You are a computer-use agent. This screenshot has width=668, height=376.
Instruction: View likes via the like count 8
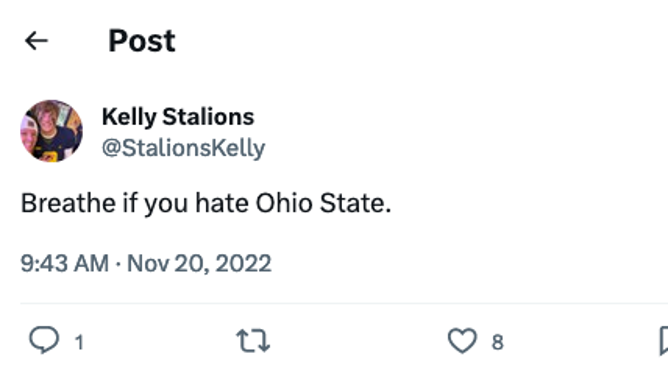point(498,342)
